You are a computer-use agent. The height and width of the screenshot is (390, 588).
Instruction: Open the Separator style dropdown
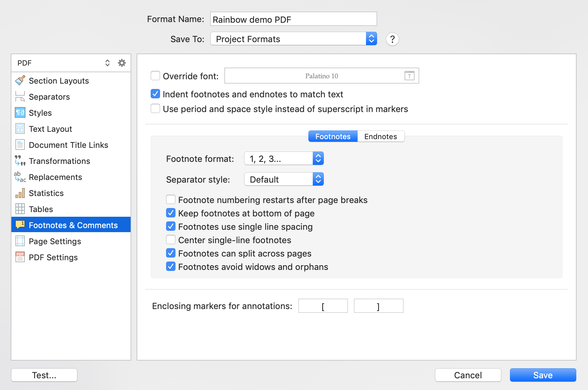click(284, 179)
